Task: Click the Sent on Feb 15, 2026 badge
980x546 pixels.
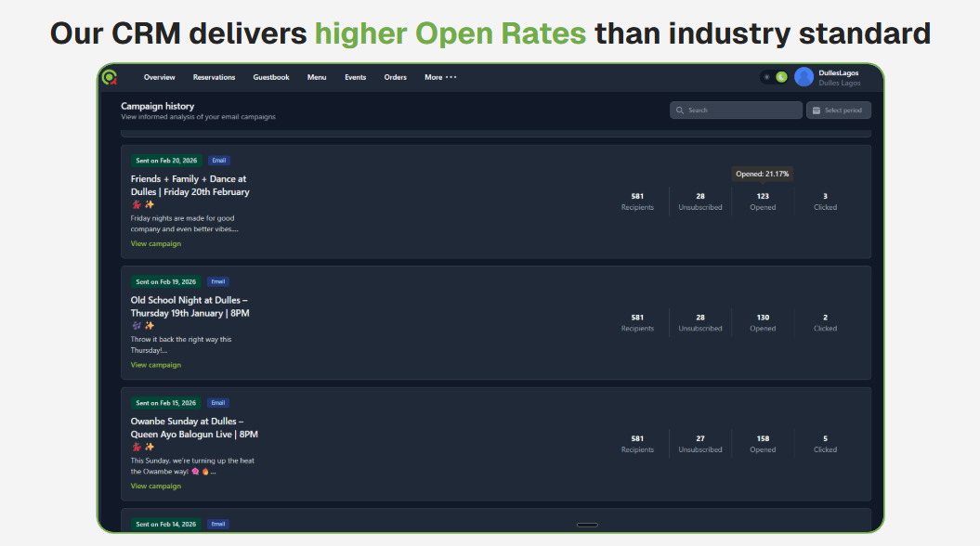Action: (165, 403)
